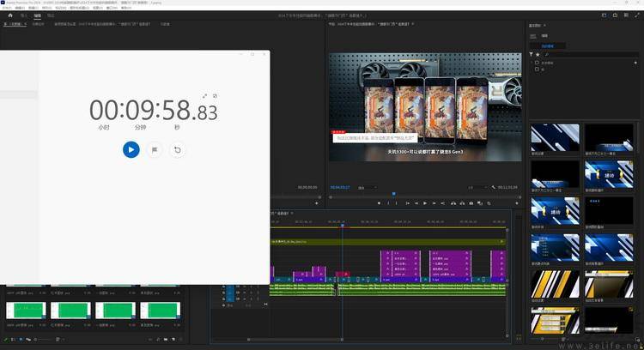Export a frame with the camera icon

coord(471,203)
